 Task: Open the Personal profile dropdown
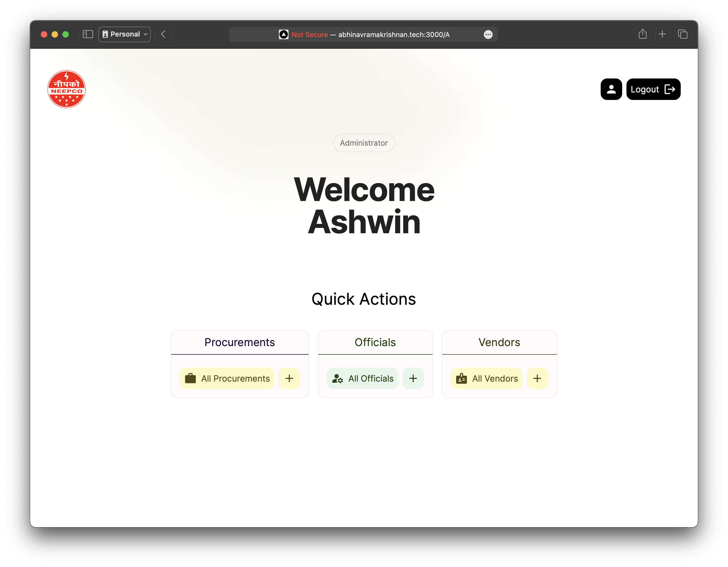point(124,34)
